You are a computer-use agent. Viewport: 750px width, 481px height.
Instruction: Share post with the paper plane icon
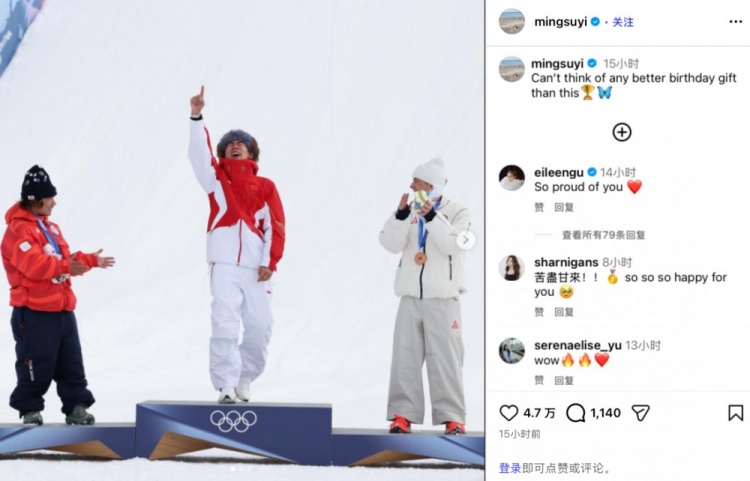(x=640, y=413)
